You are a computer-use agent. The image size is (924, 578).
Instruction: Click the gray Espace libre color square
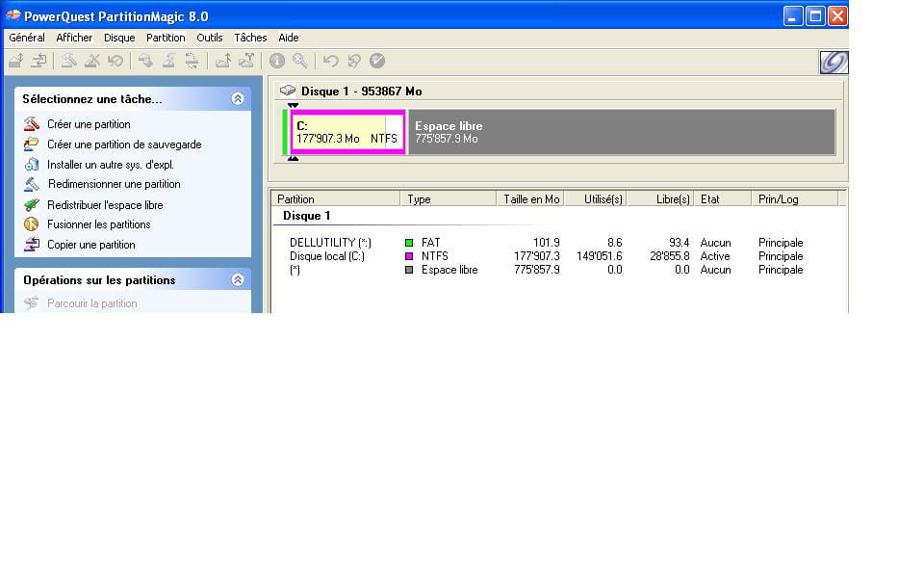click(409, 270)
